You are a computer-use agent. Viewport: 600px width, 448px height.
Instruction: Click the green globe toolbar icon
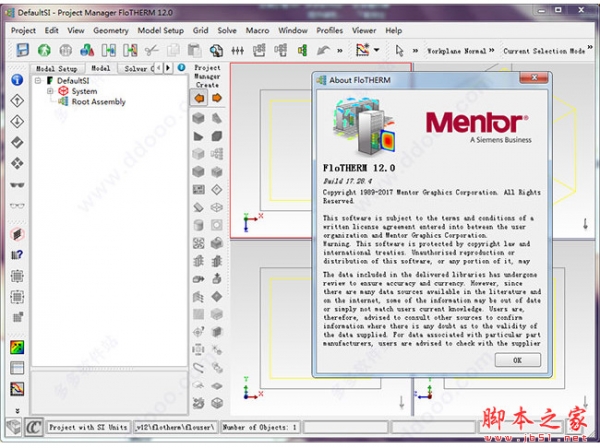(x=44, y=50)
